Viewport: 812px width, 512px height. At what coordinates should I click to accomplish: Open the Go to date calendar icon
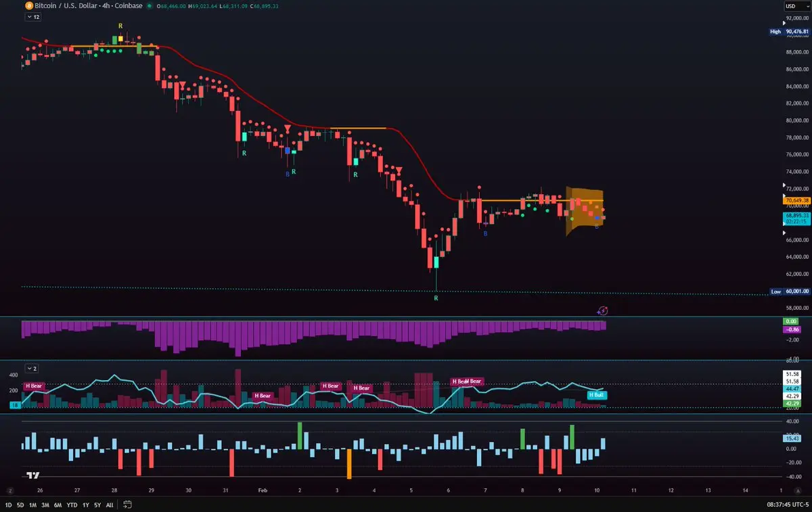pos(127,505)
